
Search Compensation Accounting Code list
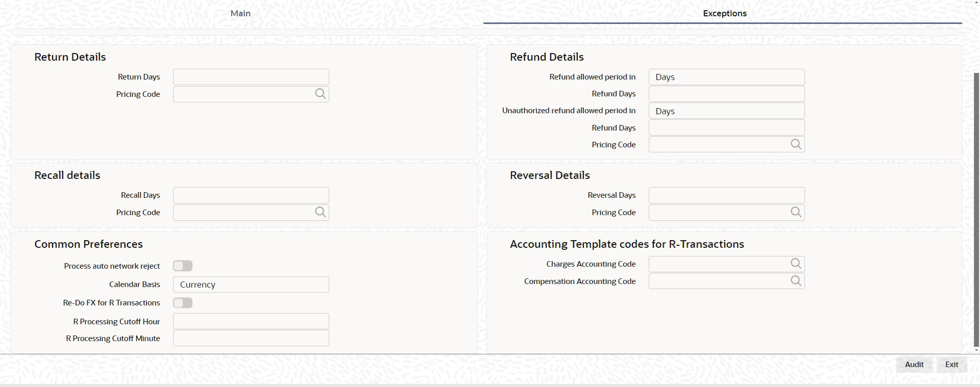pyautogui.click(x=796, y=281)
